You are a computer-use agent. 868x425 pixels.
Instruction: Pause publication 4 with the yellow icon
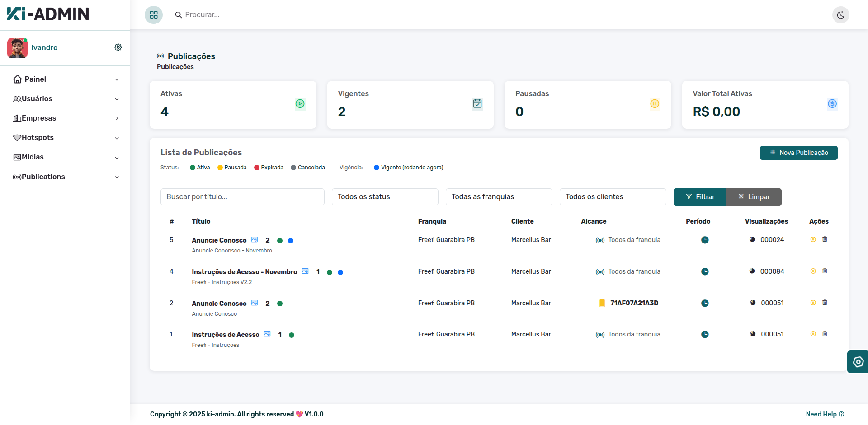[813, 271]
